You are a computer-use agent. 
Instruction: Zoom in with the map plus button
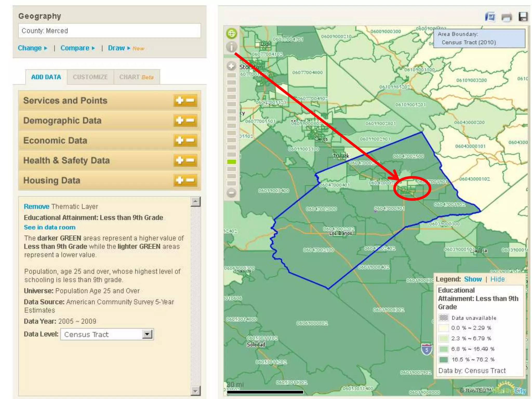(231, 66)
